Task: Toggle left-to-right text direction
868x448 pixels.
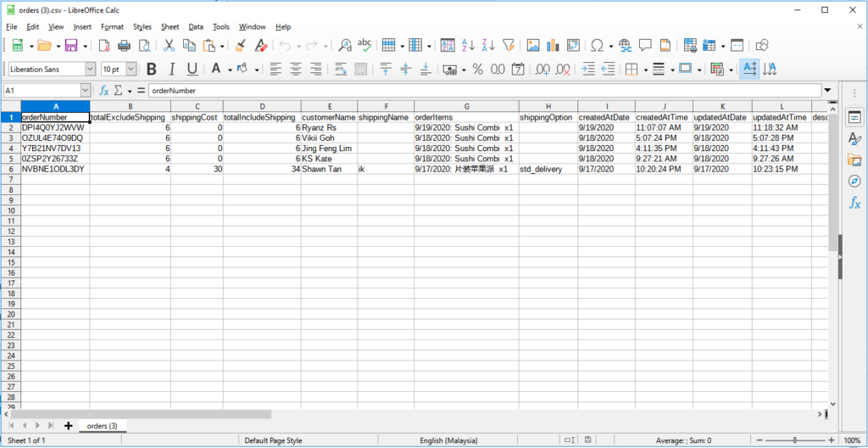Action: [749, 70]
